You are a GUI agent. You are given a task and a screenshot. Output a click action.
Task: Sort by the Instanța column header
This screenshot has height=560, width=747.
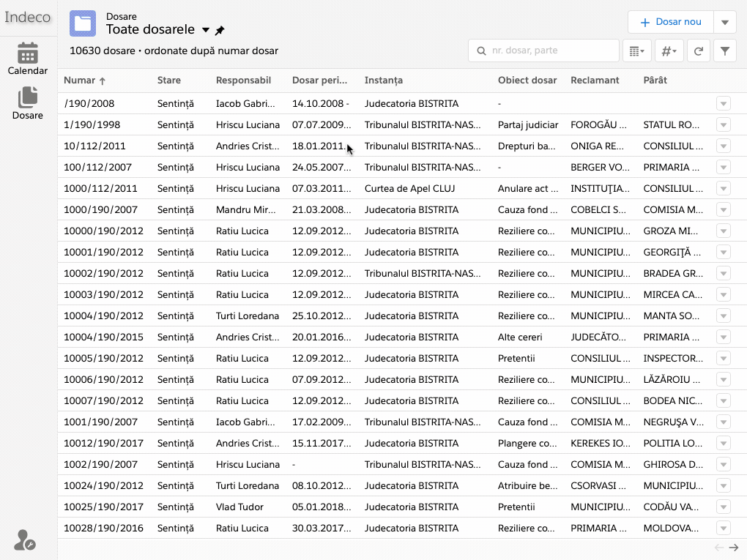(x=384, y=81)
